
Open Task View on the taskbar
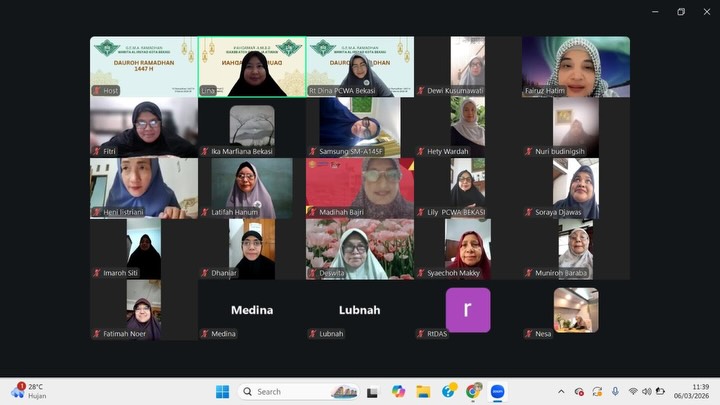tap(372, 391)
